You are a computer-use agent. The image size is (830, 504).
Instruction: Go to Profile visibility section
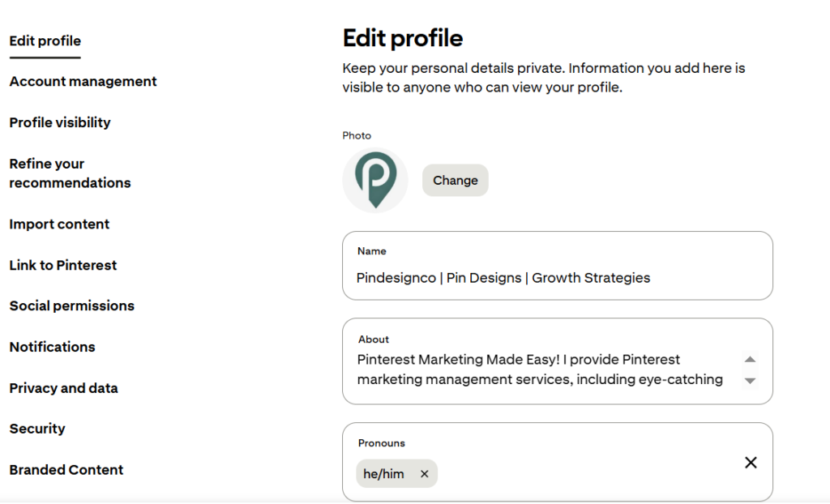tap(60, 123)
